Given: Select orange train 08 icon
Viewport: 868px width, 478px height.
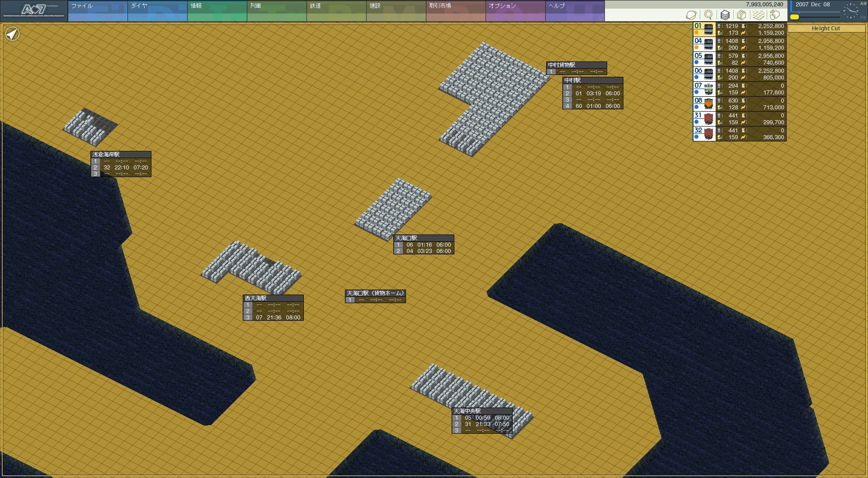Looking at the screenshot, I should coord(708,104).
